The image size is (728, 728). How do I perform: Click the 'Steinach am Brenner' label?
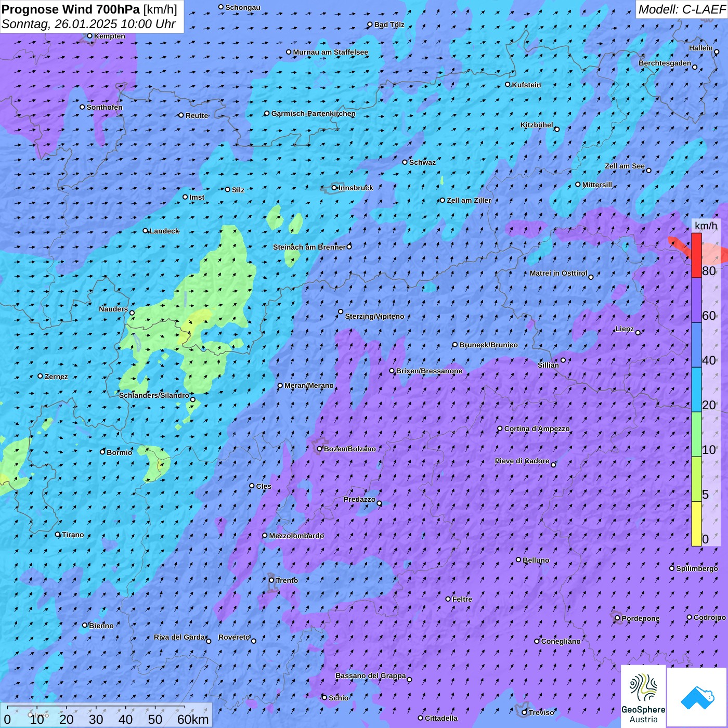click(309, 247)
